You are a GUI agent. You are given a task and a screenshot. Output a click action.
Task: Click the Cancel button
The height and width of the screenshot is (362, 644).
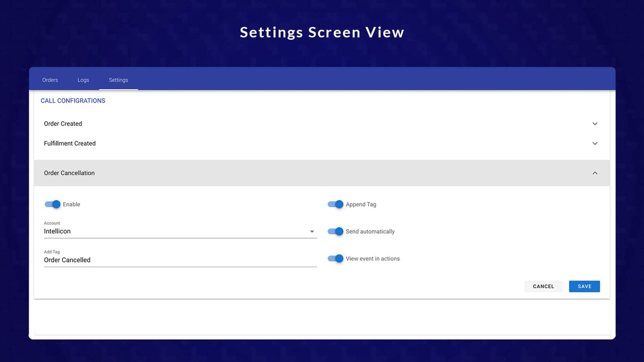click(x=543, y=286)
